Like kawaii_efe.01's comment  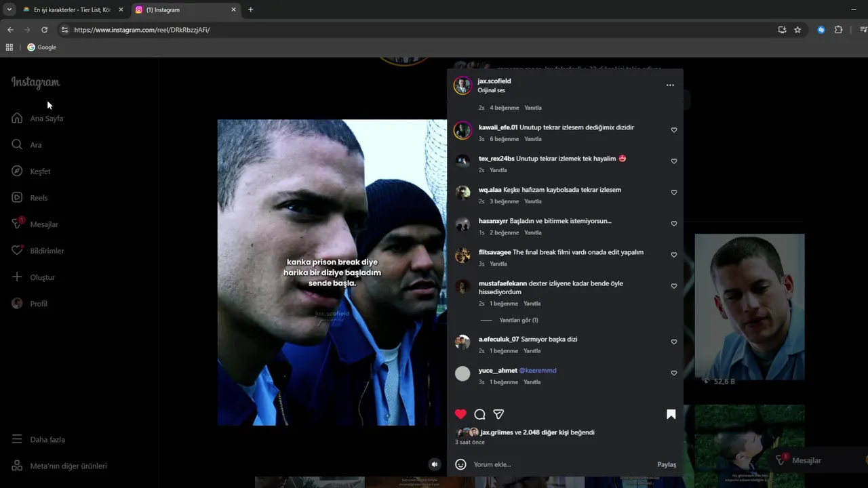(673, 130)
